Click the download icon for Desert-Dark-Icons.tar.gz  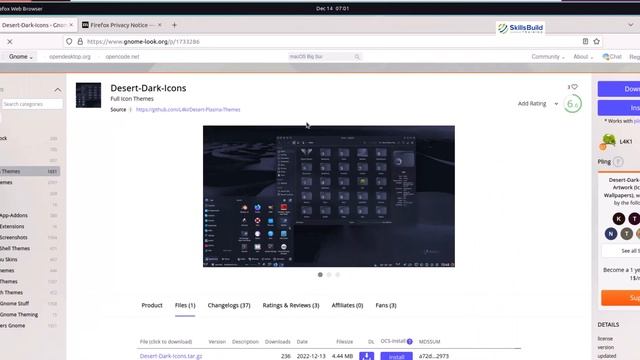pos(367,356)
